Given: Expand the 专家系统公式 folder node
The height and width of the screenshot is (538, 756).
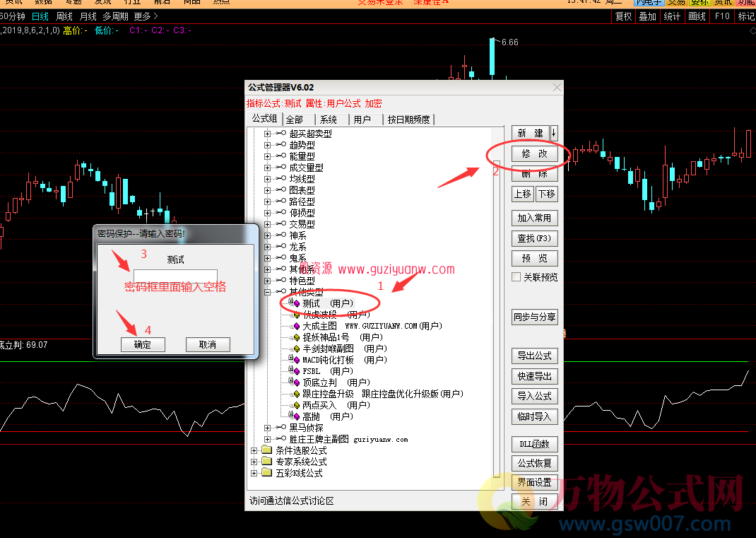Looking at the screenshot, I should point(254,462).
